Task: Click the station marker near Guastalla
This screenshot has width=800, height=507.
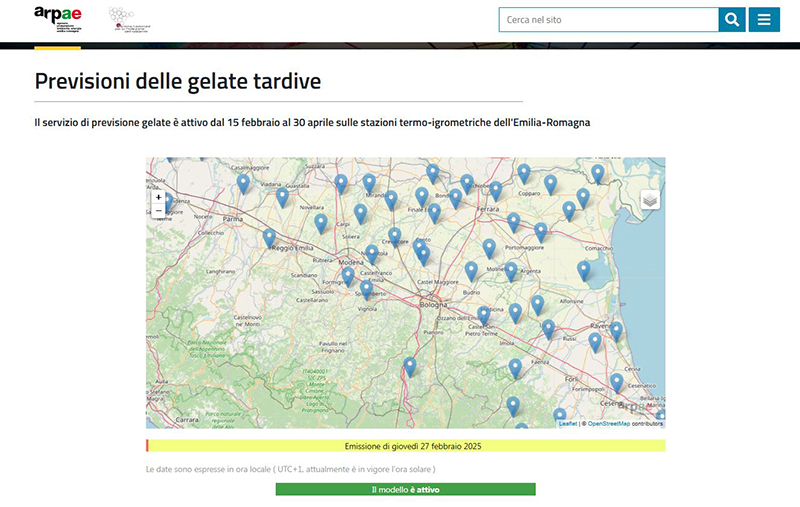Action: (283, 196)
